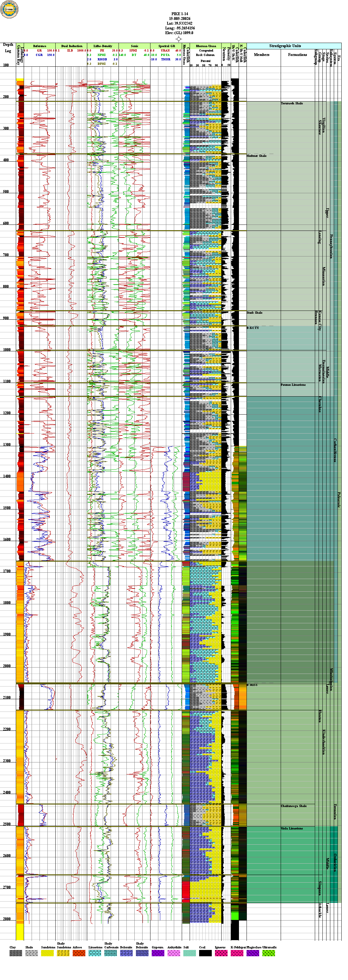This screenshot has height=980, width=348.
Task: Click the black Coal legend swatch
Action: 205,953
